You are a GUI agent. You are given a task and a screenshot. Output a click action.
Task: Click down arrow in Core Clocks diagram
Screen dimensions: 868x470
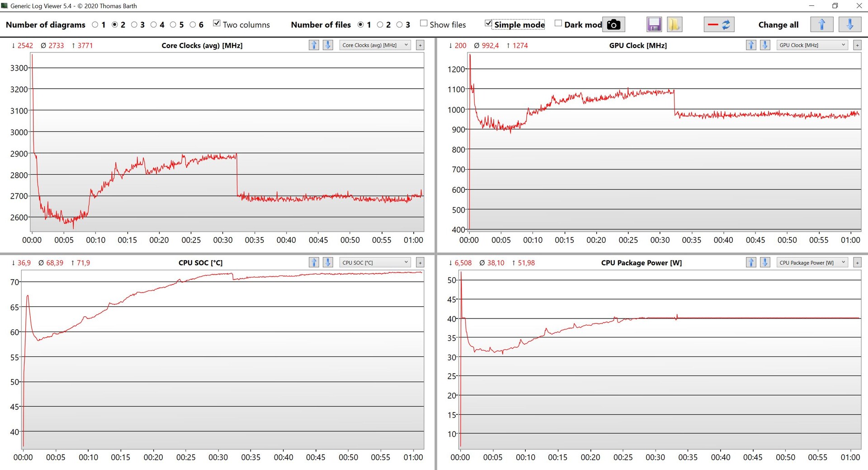(328, 45)
